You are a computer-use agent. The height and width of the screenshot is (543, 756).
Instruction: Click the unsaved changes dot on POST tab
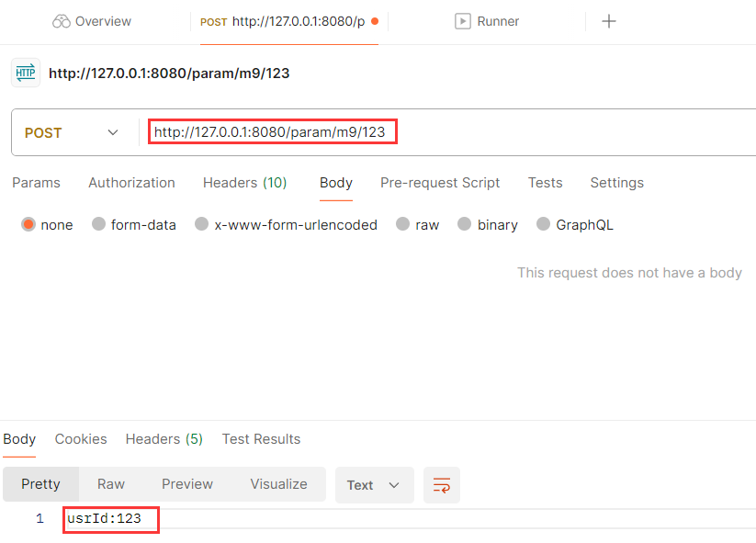click(x=375, y=22)
